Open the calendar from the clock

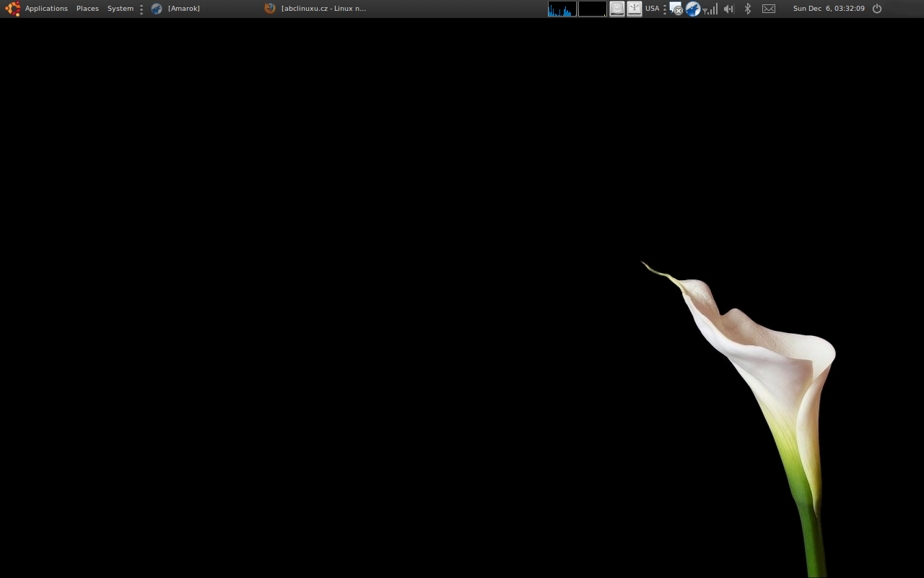coord(829,9)
